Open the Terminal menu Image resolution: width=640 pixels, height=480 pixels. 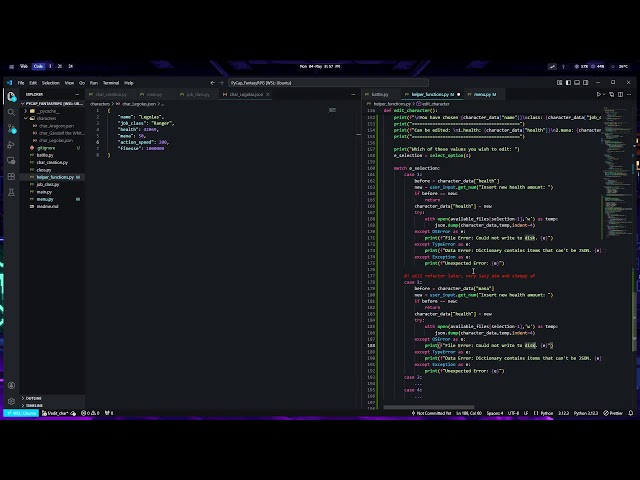(x=111, y=83)
